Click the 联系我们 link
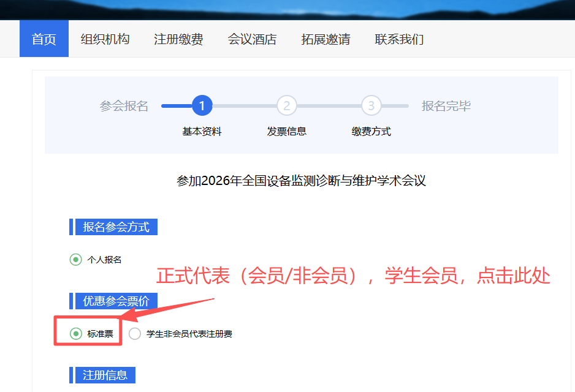Screen dimensions: 575x392 (x=399, y=39)
